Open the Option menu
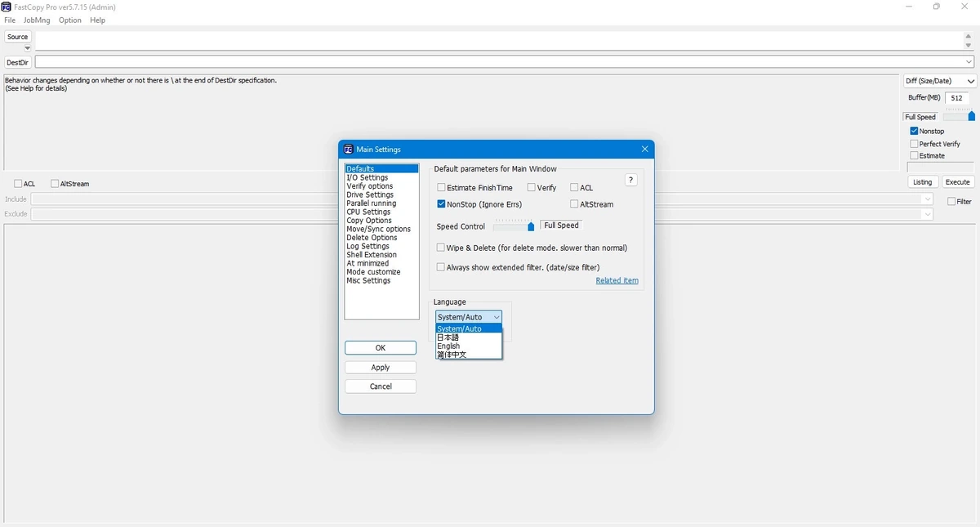 tap(70, 20)
